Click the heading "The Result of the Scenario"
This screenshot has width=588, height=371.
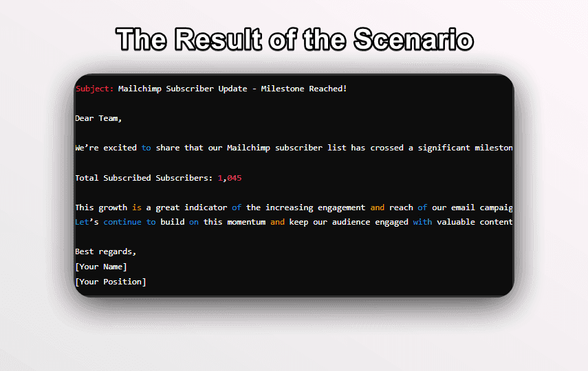coord(294,40)
